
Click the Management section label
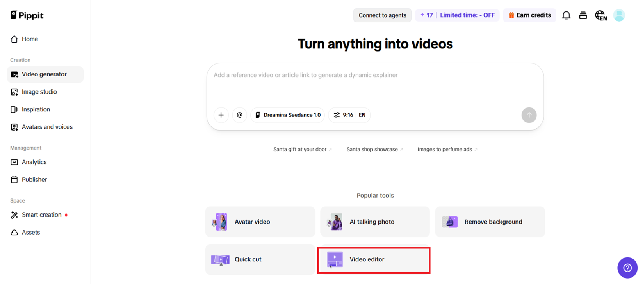tap(26, 148)
